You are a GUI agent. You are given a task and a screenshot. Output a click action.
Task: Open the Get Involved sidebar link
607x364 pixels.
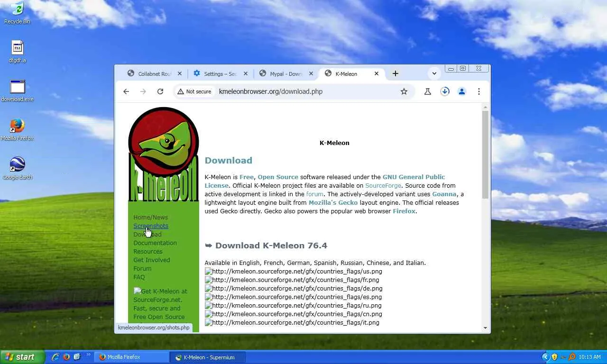click(152, 260)
